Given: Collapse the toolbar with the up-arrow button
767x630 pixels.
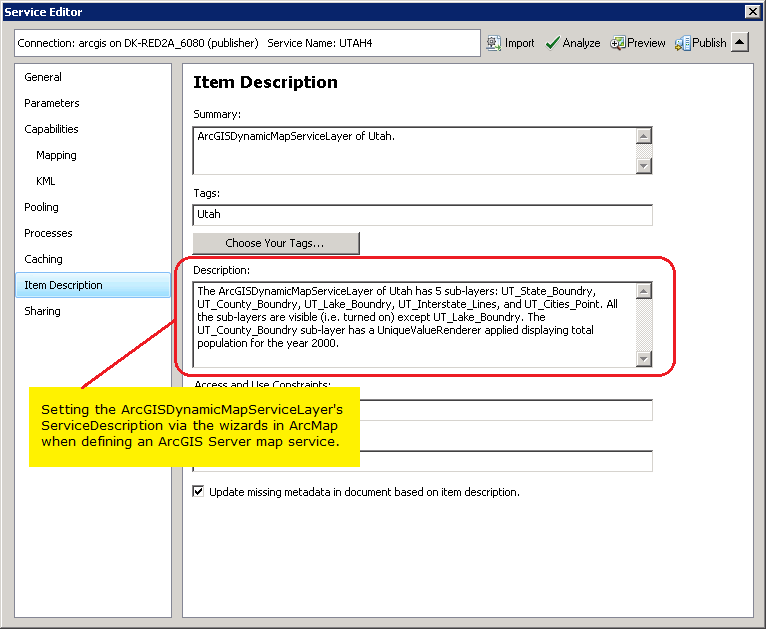Looking at the screenshot, I should 740,43.
